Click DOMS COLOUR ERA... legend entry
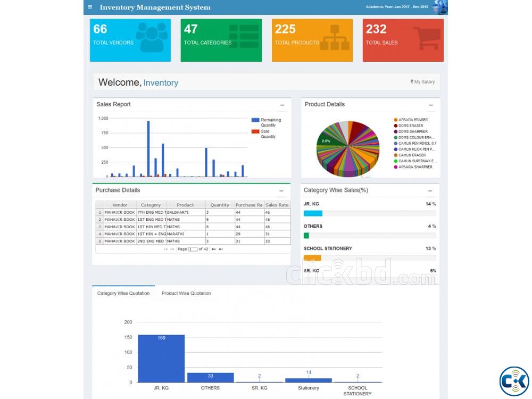 414,137
